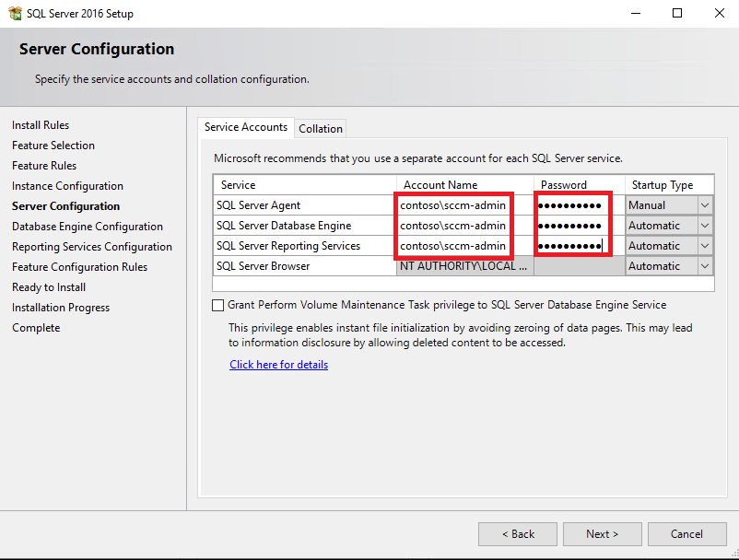
Task: Cancel the SQL Server setup
Action: tap(686, 534)
